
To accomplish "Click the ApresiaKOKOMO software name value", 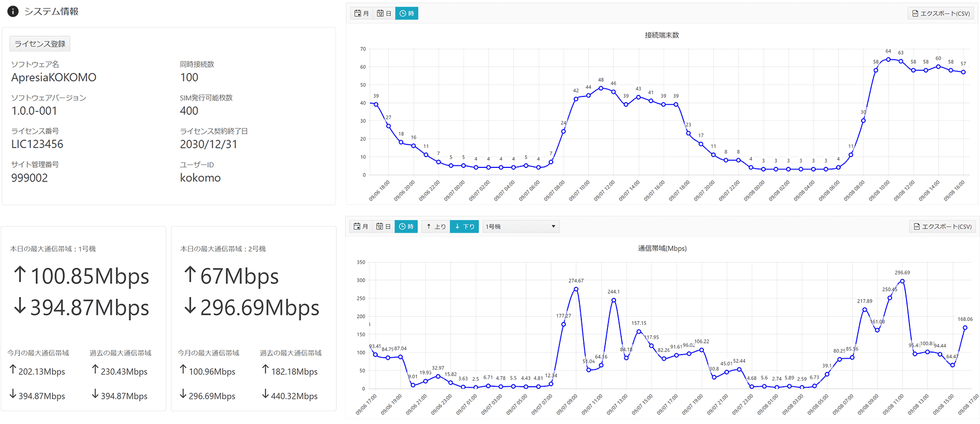I will click(x=54, y=78).
